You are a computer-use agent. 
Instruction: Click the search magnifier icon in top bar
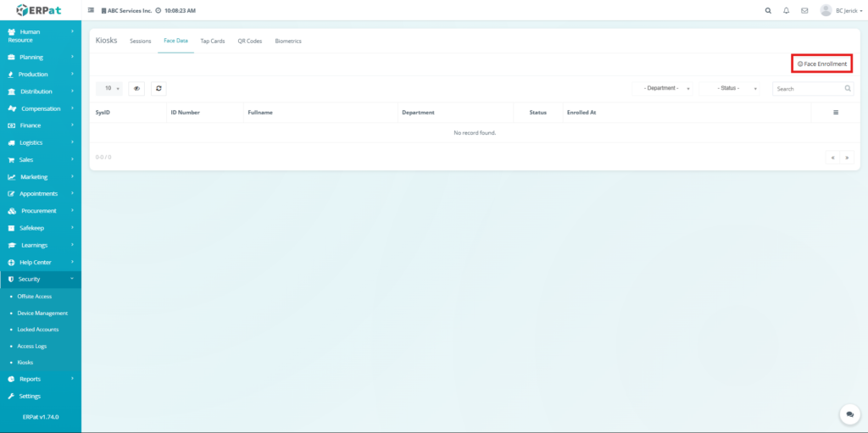[x=768, y=10]
